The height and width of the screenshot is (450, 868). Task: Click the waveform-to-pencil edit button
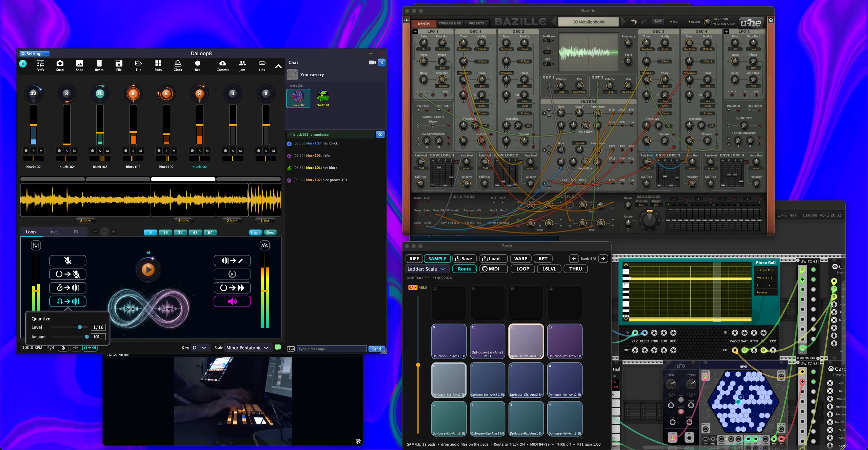point(232,261)
